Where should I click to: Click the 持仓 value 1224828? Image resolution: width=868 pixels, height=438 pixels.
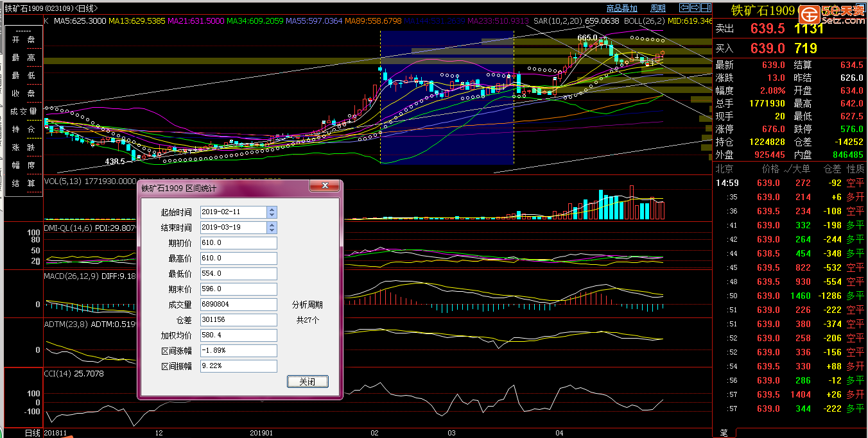(x=767, y=142)
